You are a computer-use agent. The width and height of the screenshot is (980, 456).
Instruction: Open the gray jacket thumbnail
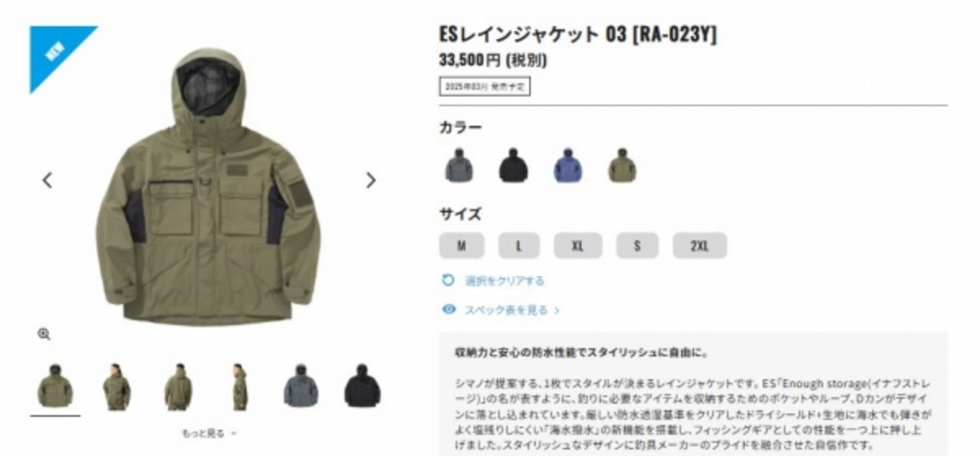pos(301,386)
